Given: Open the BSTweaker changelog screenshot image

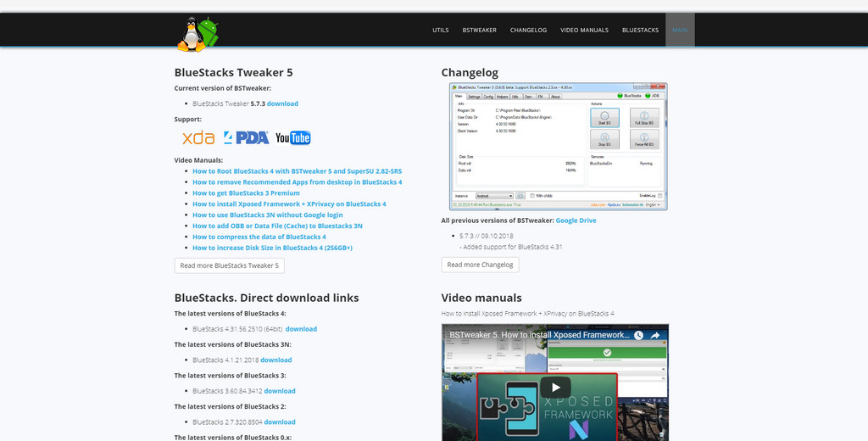Looking at the screenshot, I should click(x=558, y=146).
